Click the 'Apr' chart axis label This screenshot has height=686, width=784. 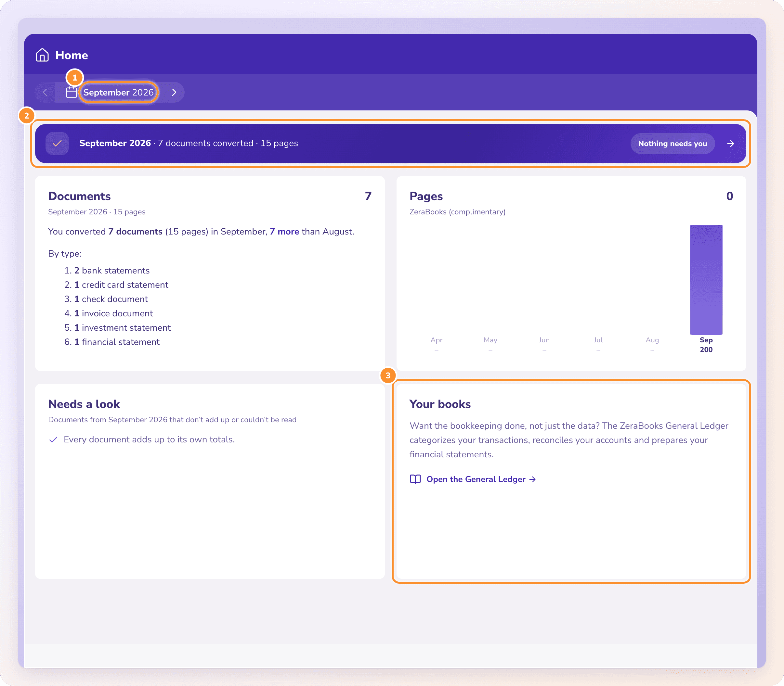pyautogui.click(x=436, y=340)
